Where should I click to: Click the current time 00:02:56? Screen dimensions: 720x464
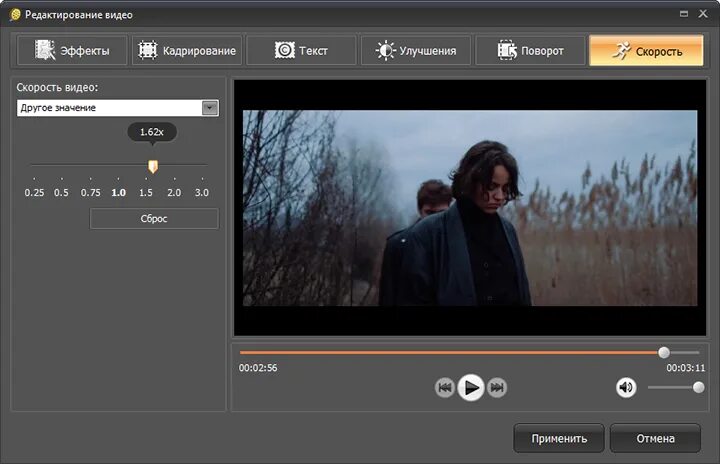(x=258, y=368)
